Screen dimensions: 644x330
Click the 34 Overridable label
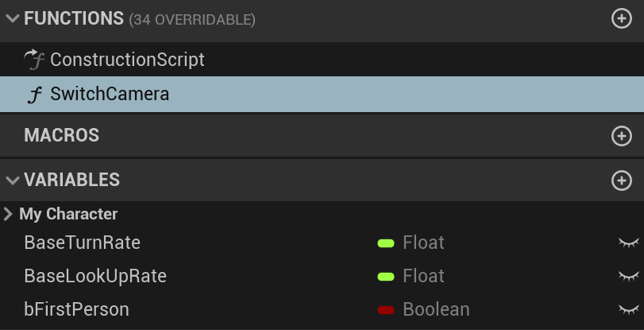[192, 19]
